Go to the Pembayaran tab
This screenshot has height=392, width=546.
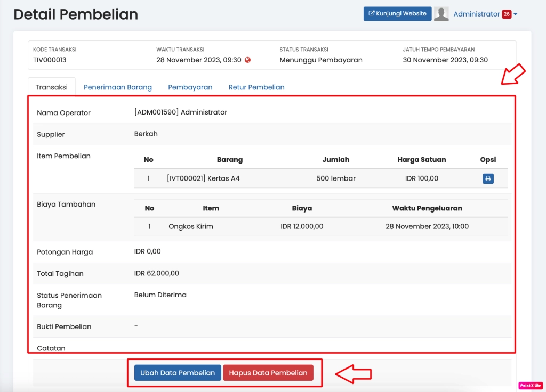pyautogui.click(x=190, y=87)
